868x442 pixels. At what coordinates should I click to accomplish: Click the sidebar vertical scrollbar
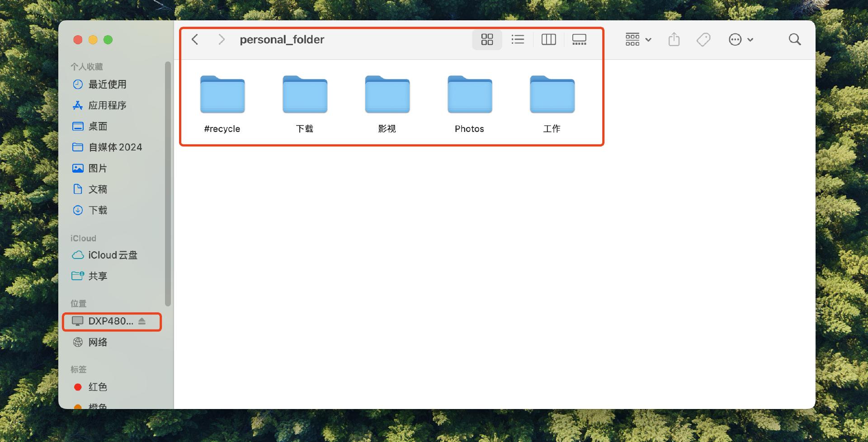point(168,184)
